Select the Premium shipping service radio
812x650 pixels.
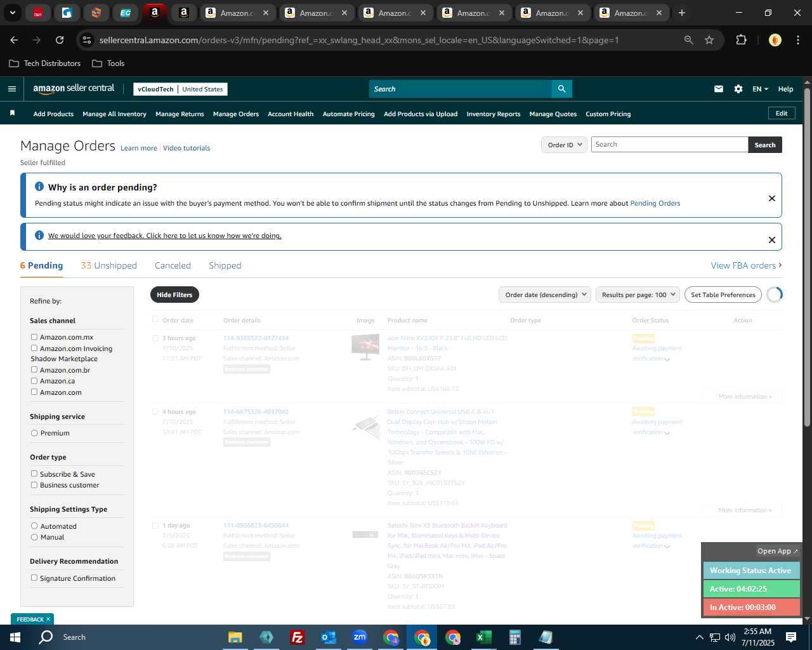point(34,433)
